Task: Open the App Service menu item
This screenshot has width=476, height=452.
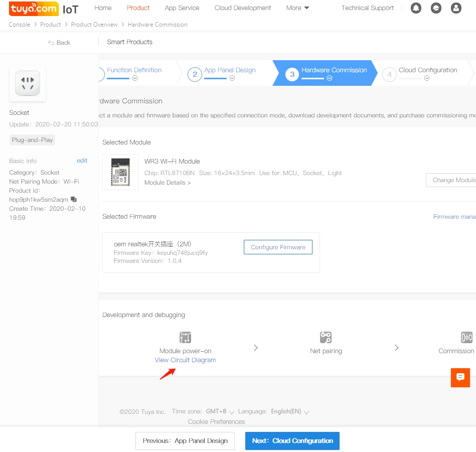Action: [x=182, y=8]
